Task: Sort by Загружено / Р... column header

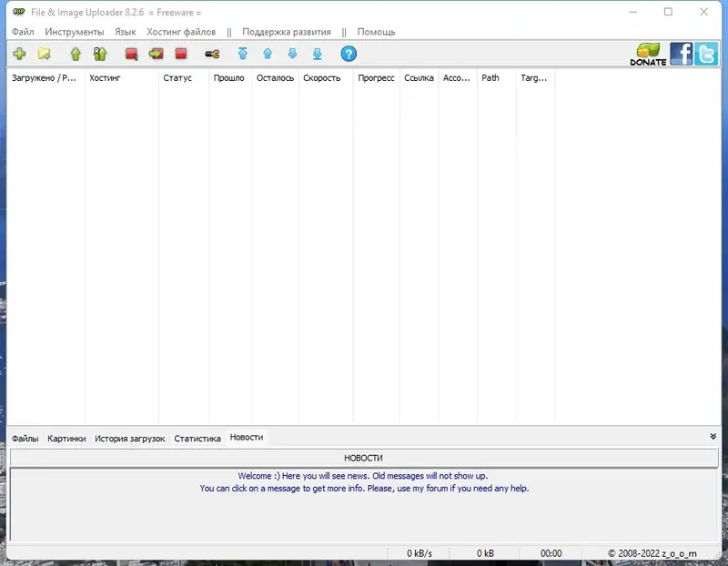Action: pos(46,78)
